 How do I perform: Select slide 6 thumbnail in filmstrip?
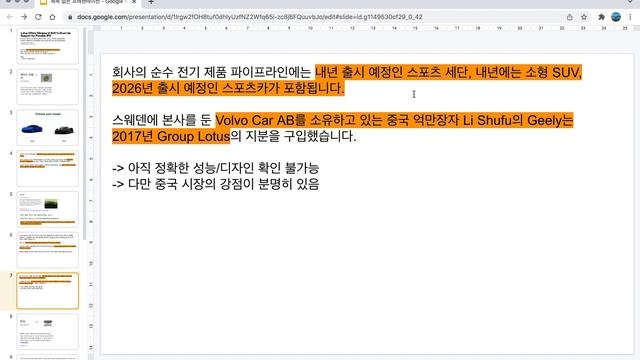tap(47, 250)
